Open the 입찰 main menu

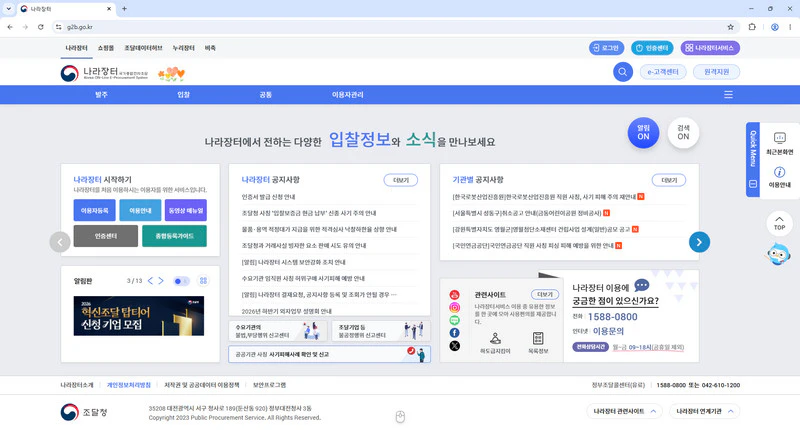[183, 95]
